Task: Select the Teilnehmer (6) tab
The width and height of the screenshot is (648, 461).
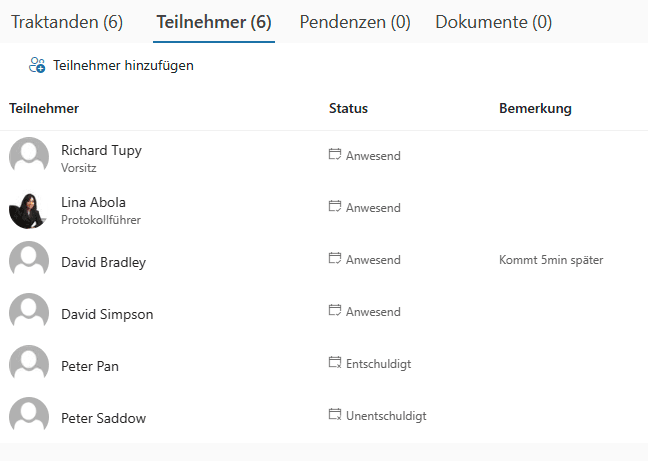Action: tap(214, 22)
